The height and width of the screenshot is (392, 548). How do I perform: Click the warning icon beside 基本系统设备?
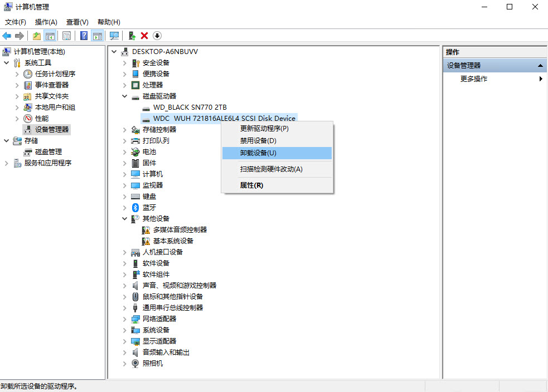(146, 241)
